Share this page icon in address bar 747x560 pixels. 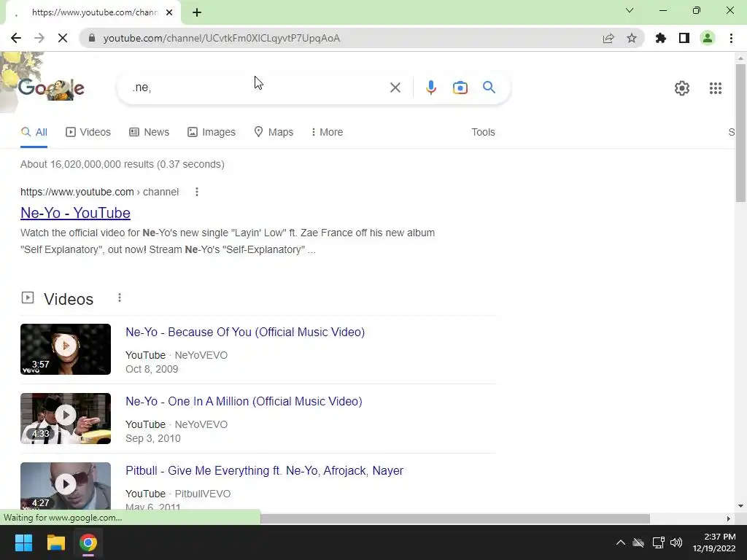pyautogui.click(x=608, y=38)
